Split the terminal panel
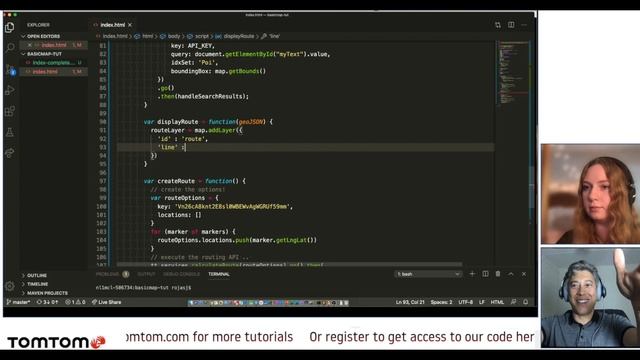Viewport: 640px width, 360px height. 485,274
